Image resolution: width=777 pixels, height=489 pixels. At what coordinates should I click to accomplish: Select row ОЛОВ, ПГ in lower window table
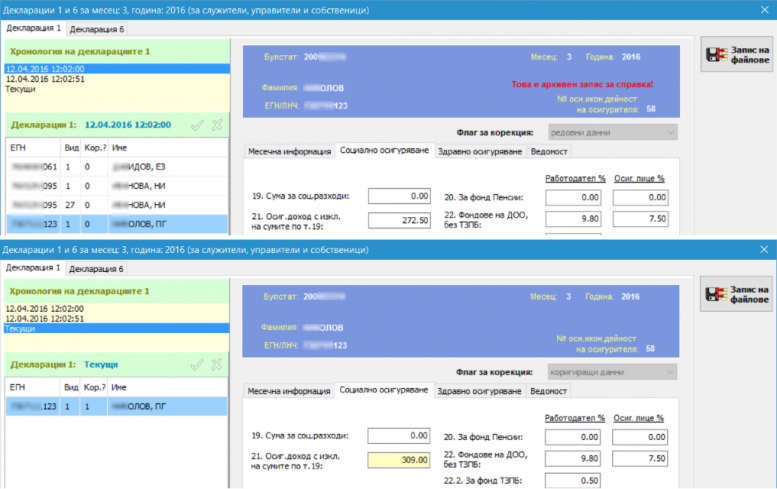tap(116, 406)
